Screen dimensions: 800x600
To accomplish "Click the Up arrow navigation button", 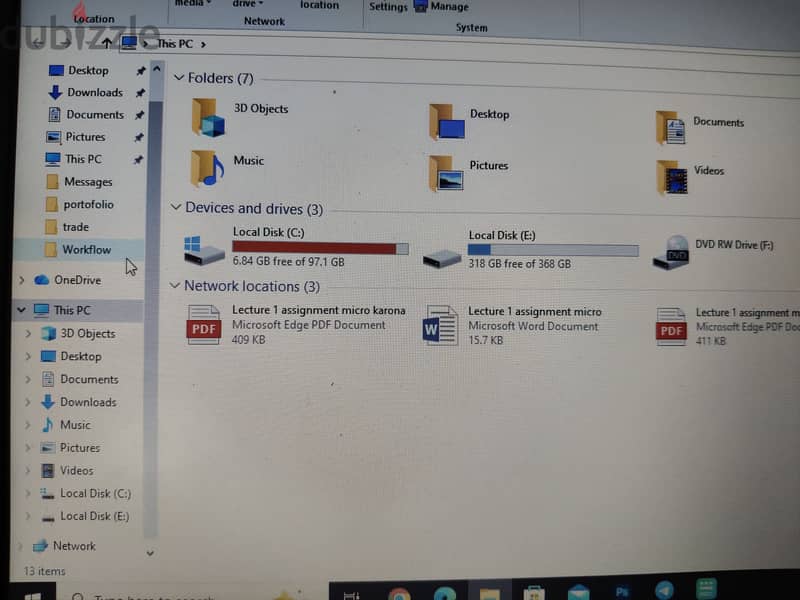I will click(x=107, y=43).
